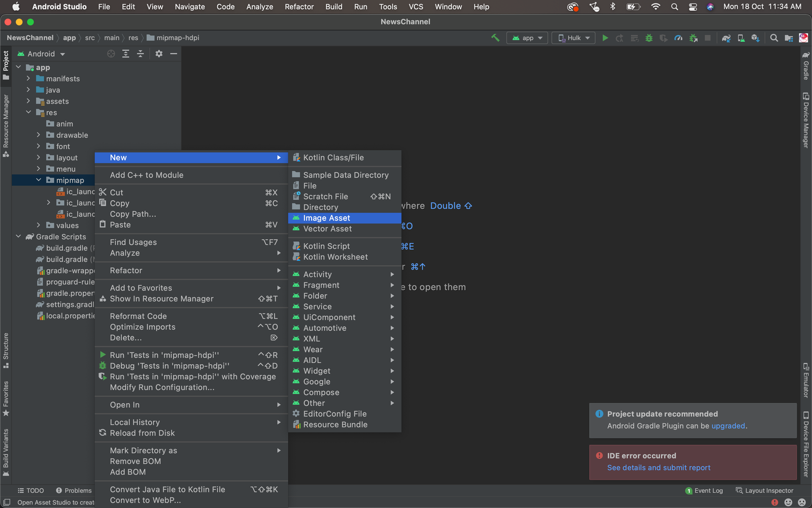
Task: Open the Hulk device selector dropdown
Action: 574,38
